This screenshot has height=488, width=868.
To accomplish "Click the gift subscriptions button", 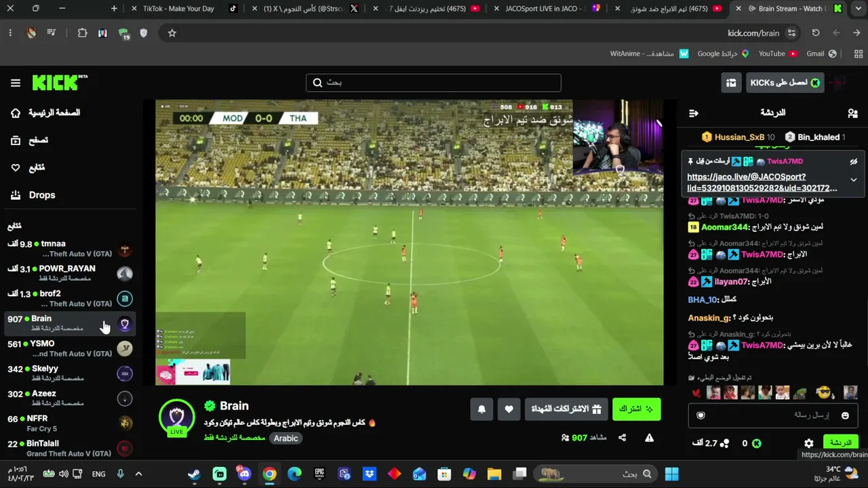I will (566, 409).
